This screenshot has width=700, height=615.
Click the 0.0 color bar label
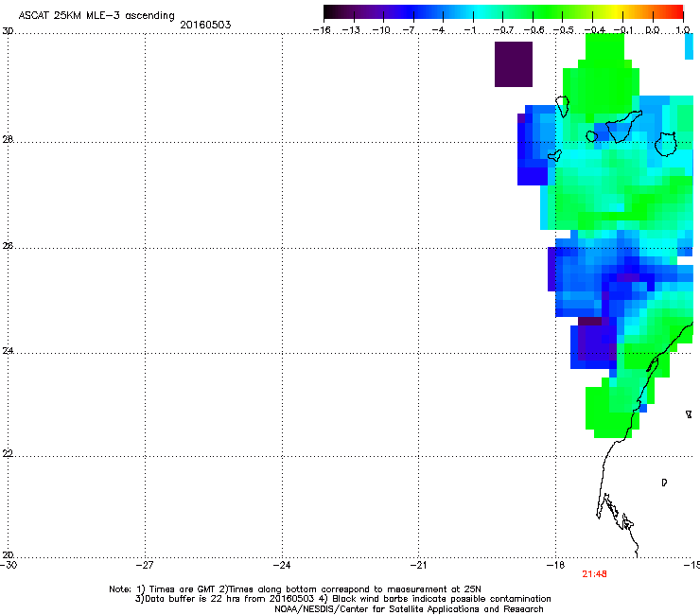pos(653,30)
